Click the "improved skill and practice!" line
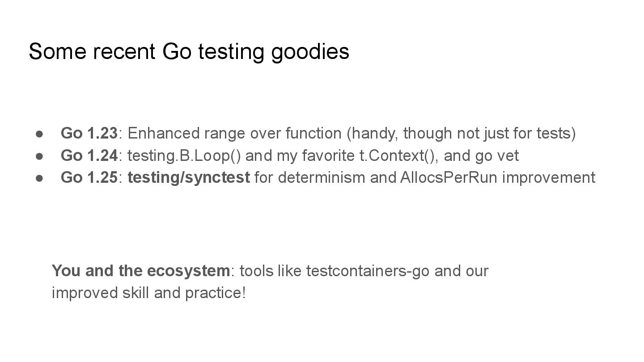The height and width of the screenshot is (362, 644). 149,293
